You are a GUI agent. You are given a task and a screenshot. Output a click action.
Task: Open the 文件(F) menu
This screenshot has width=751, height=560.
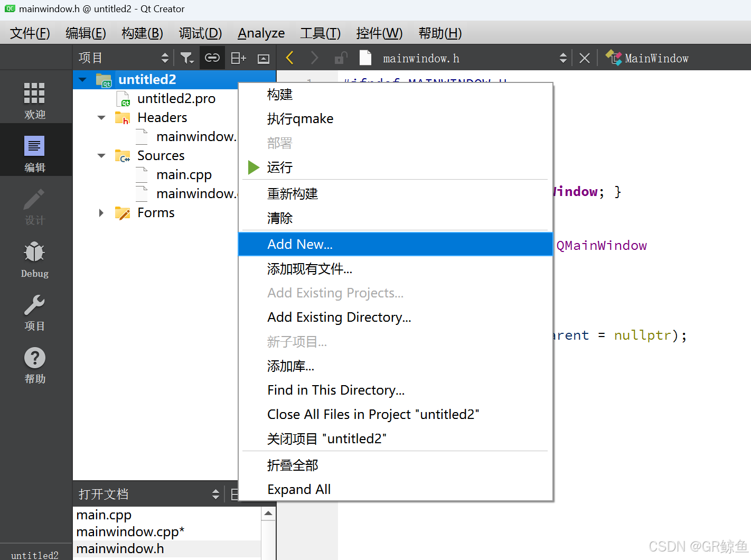tap(30, 33)
